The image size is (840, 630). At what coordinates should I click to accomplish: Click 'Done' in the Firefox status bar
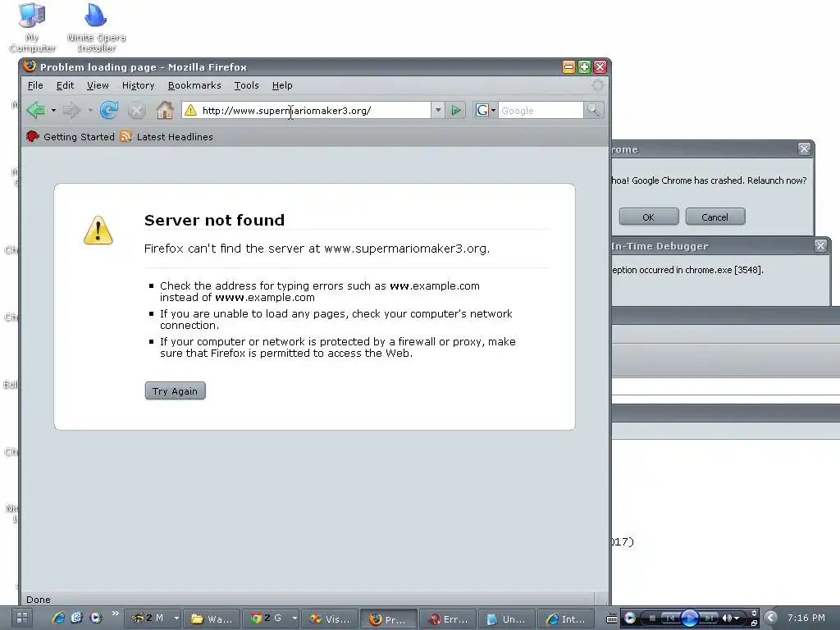tap(39, 600)
